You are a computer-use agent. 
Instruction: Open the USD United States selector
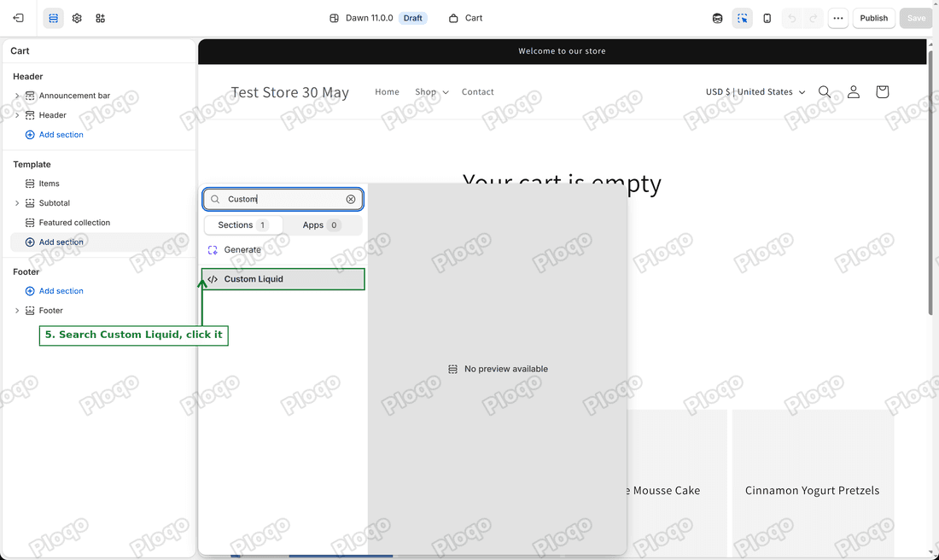coord(755,91)
